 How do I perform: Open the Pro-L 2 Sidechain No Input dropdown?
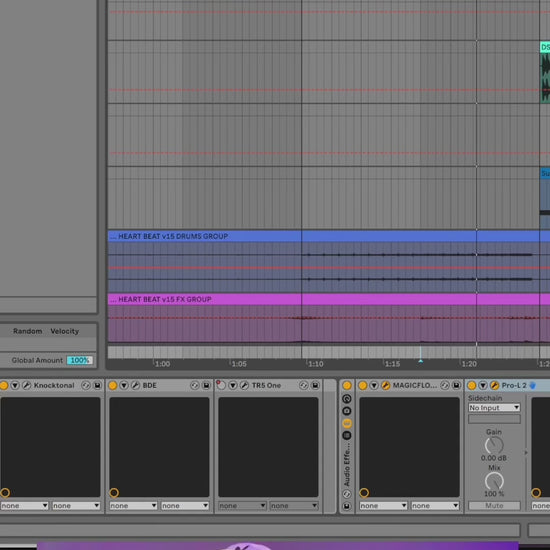coord(494,408)
